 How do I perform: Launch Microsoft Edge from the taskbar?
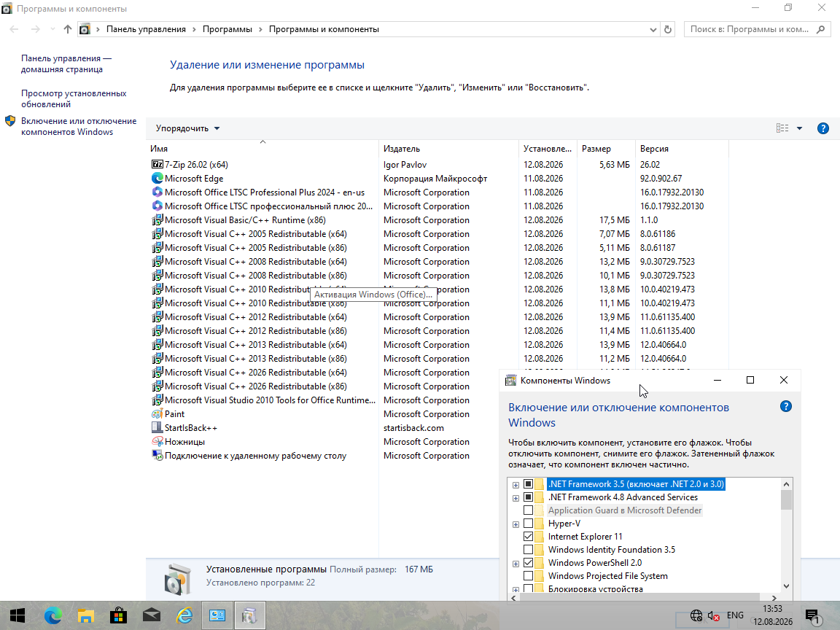click(53, 615)
